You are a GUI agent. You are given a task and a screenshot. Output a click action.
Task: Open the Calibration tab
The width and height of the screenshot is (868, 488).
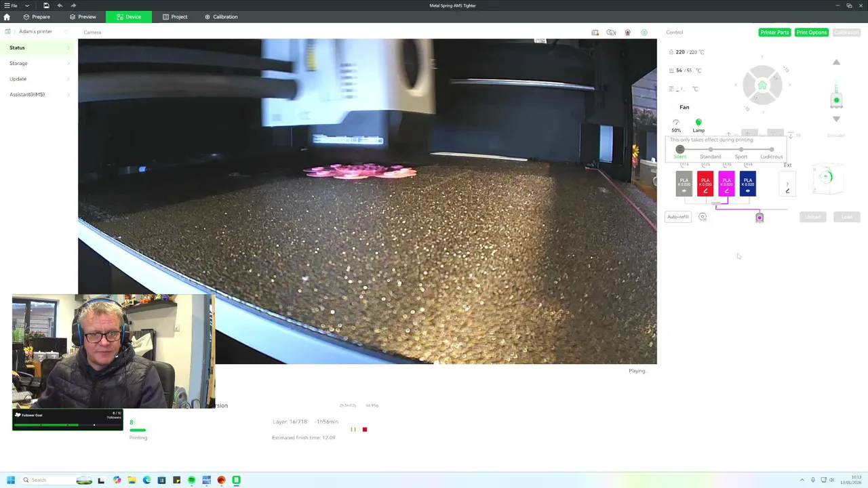tap(221, 17)
